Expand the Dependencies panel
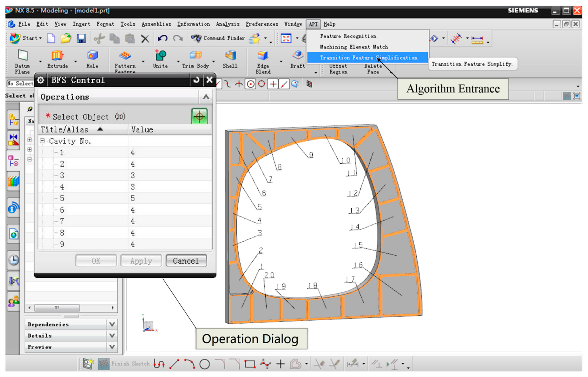Screen dimensions: 588x377 112,324
